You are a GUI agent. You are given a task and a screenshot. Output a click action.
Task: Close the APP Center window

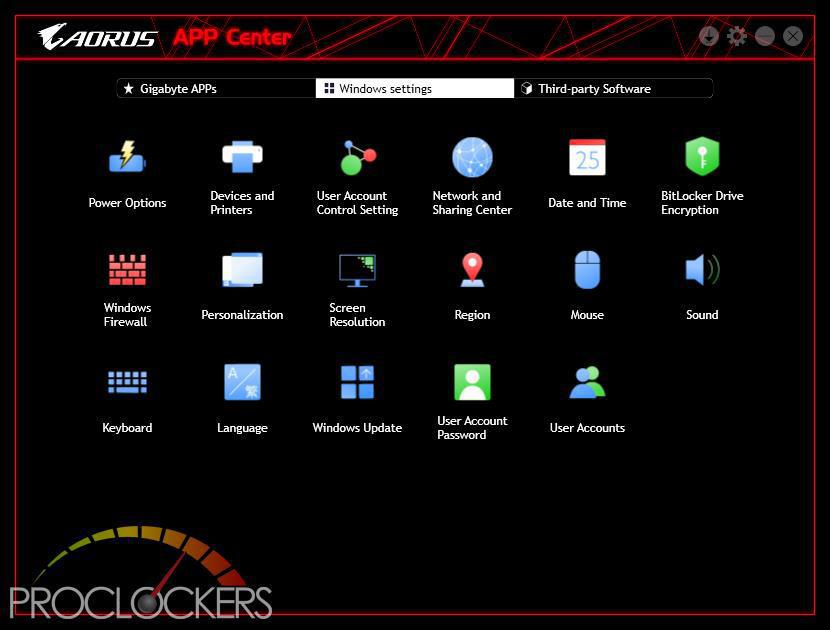(x=793, y=37)
